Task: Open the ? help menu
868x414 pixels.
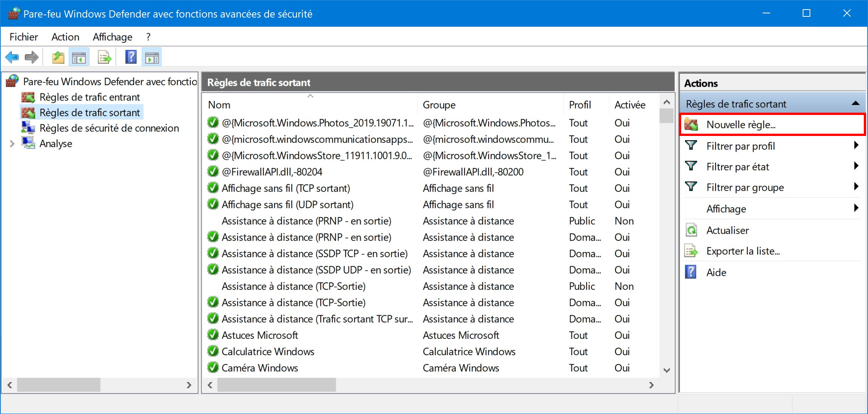Action: pos(148,37)
